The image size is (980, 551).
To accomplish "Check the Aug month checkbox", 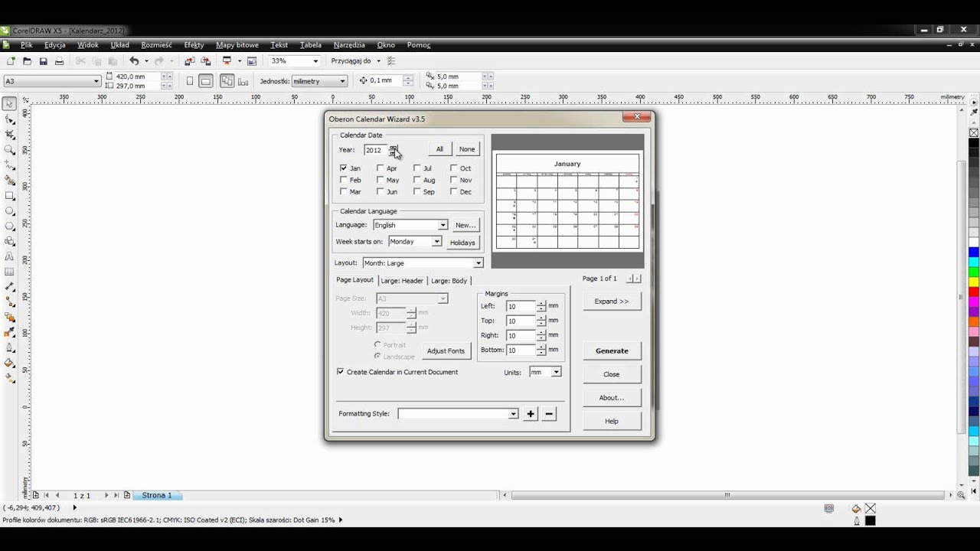I will coord(416,180).
